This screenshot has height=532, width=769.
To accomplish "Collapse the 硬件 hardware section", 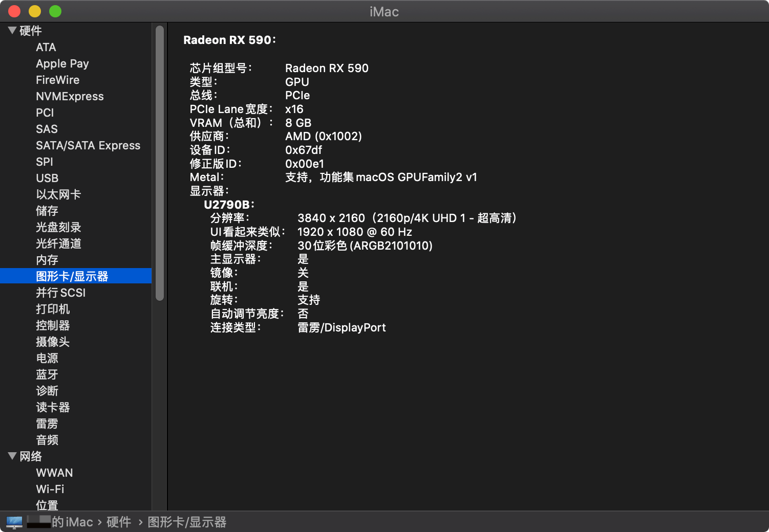I will coord(12,31).
